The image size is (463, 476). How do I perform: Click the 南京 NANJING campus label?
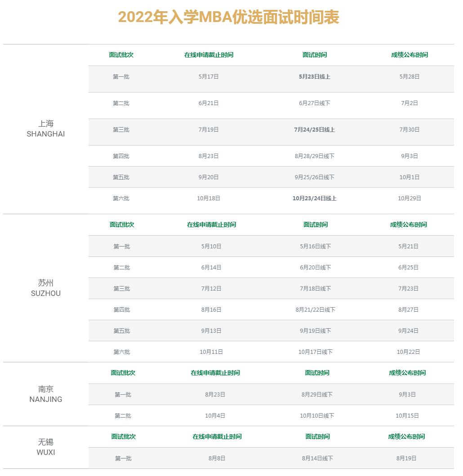[45, 394]
